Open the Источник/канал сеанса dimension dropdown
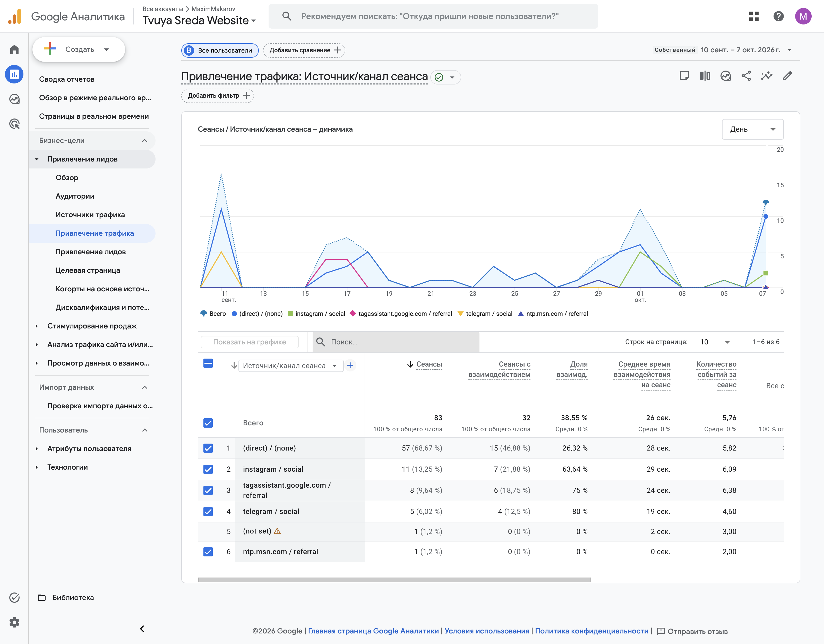Viewport: 824px width, 644px height. [x=291, y=366]
